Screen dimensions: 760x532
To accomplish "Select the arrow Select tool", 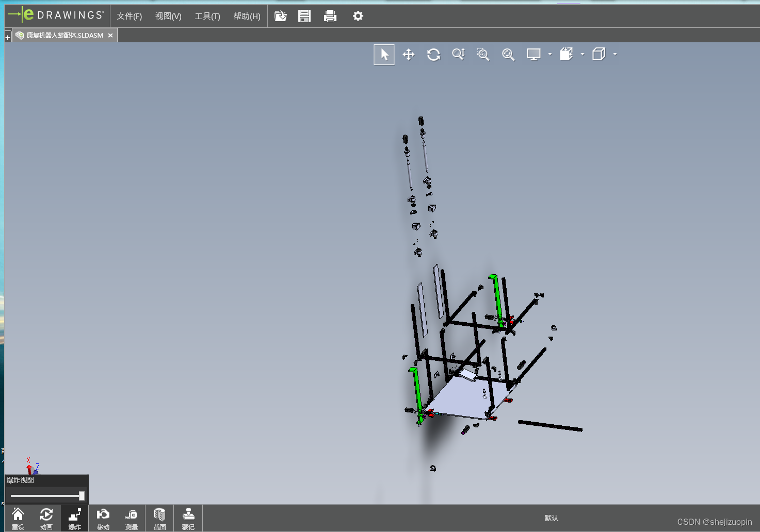I will coord(384,55).
